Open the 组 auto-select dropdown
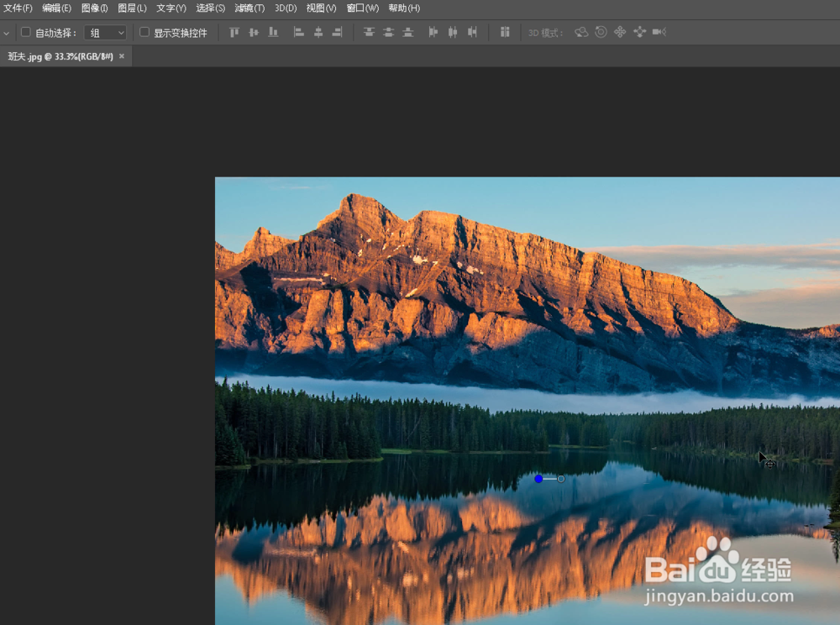Viewport: 840px width, 625px height. 105,33
